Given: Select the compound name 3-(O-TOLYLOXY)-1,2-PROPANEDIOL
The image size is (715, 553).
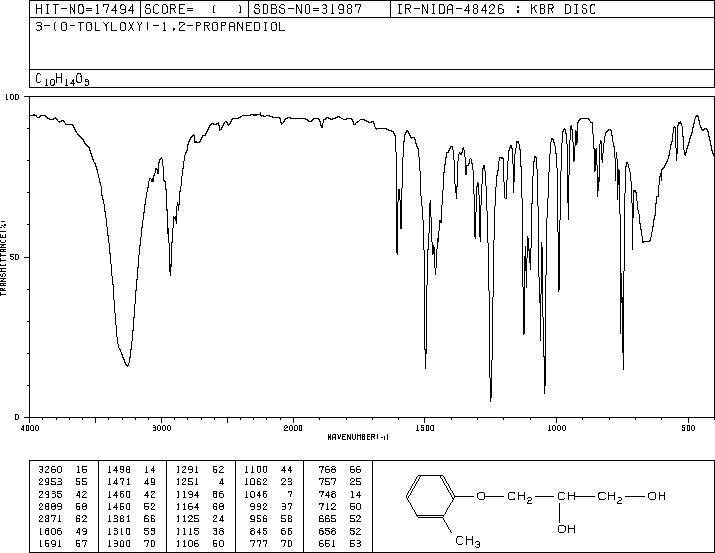Looking at the screenshot, I should (160, 27).
